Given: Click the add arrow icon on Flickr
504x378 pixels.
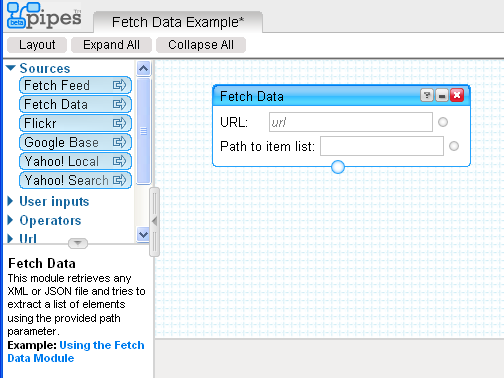Looking at the screenshot, I should tap(119, 123).
